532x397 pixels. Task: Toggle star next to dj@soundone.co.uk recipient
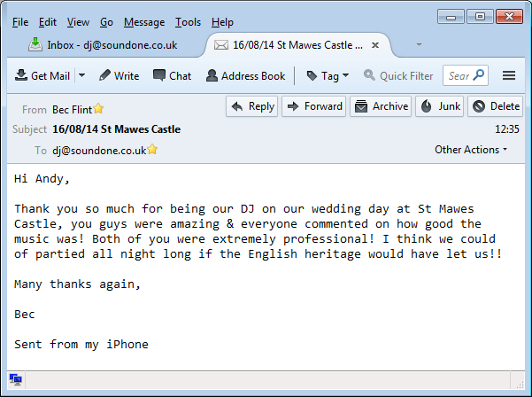point(153,150)
